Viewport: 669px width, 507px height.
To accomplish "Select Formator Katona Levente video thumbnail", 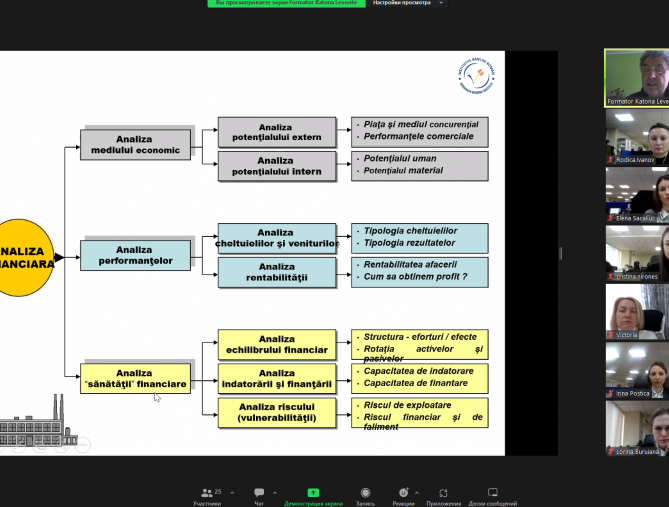I will coord(636,78).
